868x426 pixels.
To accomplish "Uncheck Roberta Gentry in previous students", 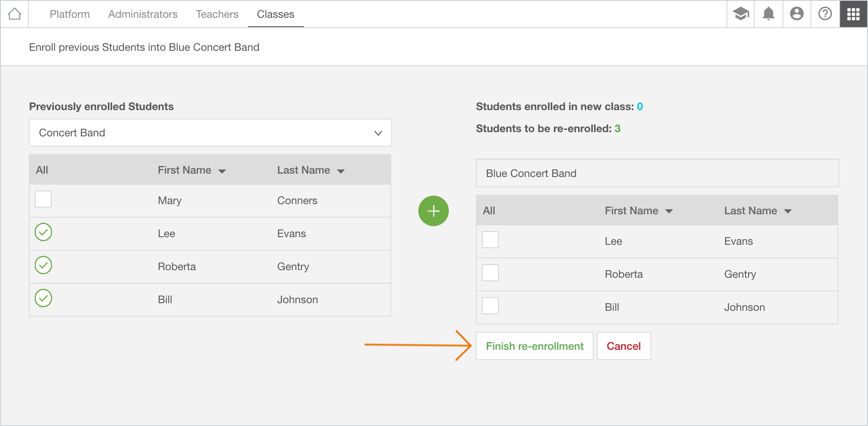I will [x=43, y=265].
